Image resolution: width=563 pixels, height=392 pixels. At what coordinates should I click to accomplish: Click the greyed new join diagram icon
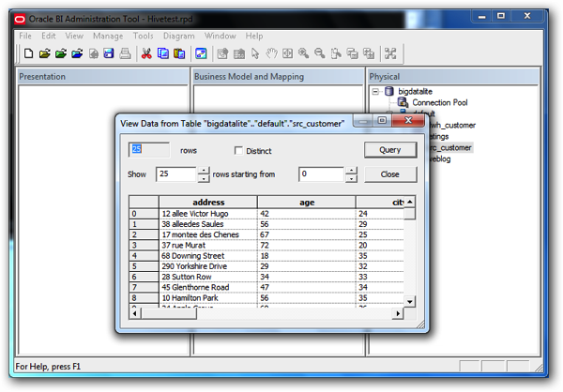pos(239,53)
